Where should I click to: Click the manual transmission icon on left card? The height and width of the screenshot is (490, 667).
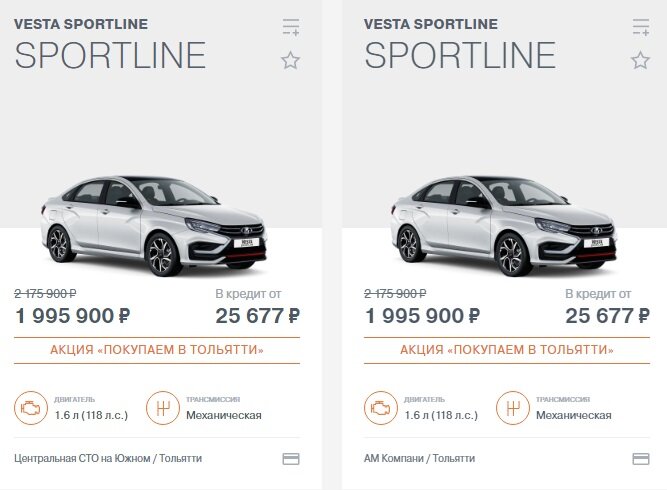pos(162,408)
